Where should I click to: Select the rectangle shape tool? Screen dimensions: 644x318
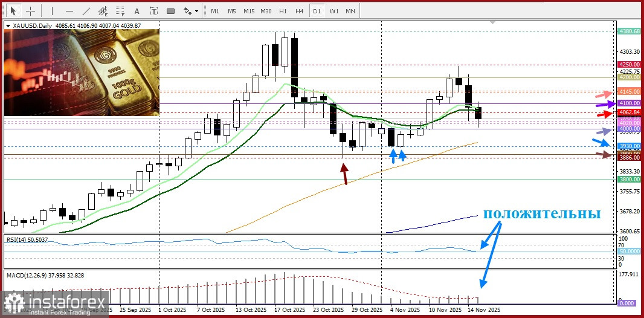[170, 11]
